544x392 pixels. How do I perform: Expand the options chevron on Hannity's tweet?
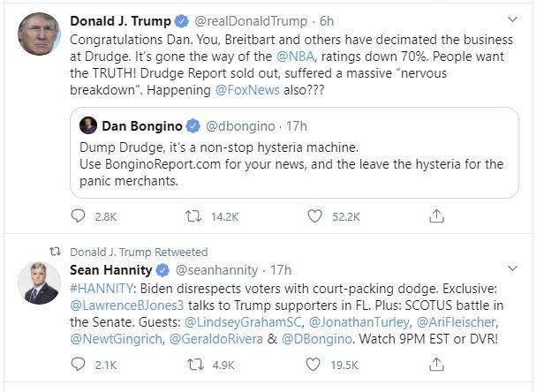(512, 268)
